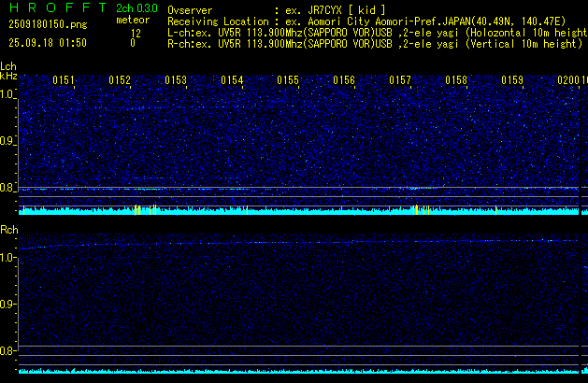Pick the 0155 time marker
Image resolution: width=588 pixels, height=383 pixels.
288,80
